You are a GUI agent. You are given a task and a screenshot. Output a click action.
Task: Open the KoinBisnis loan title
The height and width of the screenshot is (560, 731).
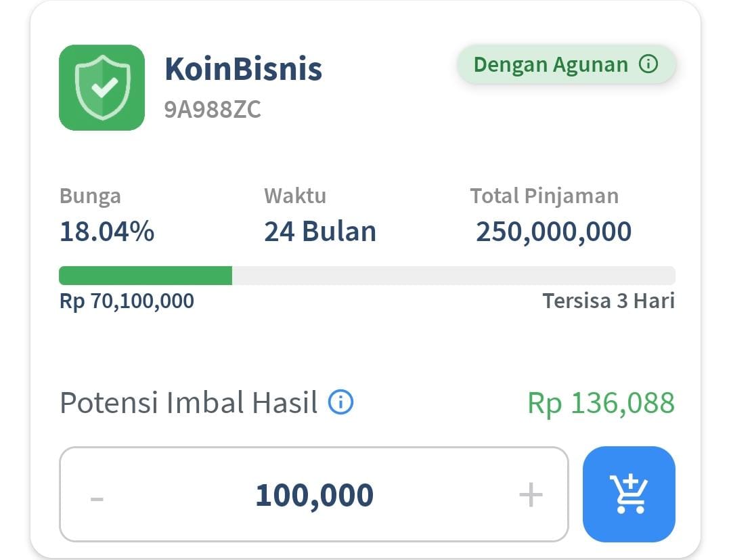(x=243, y=69)
